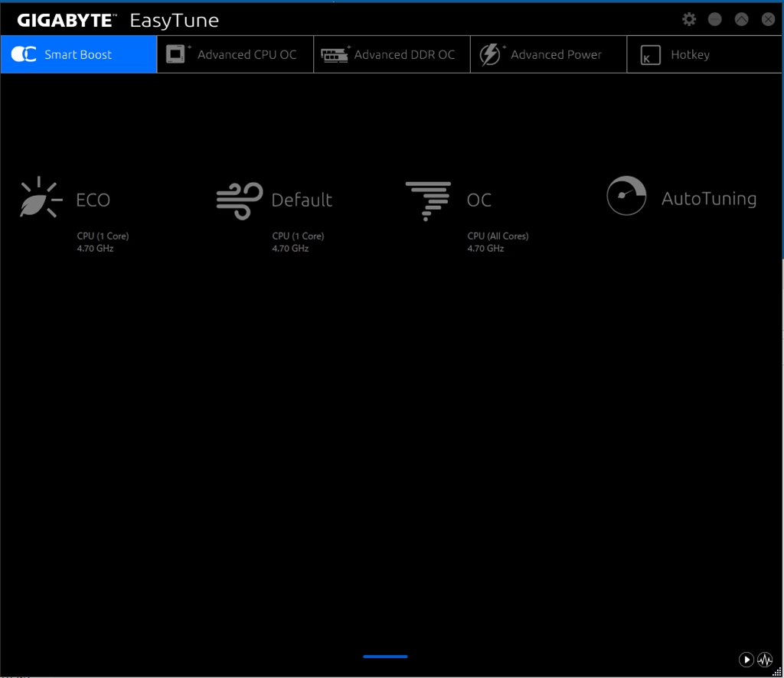Close the EasyTune window
784x678 pixels.
pyautogui.click(x=768, y=19)
